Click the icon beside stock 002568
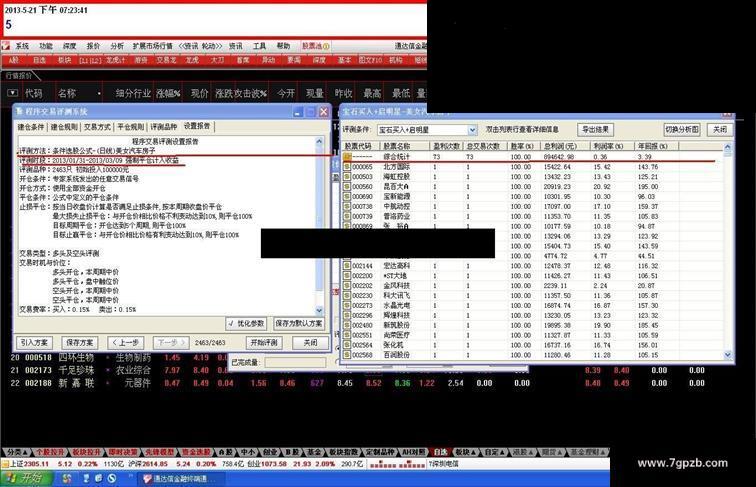The height and width of the screenshot is (487, 756). 347,354
